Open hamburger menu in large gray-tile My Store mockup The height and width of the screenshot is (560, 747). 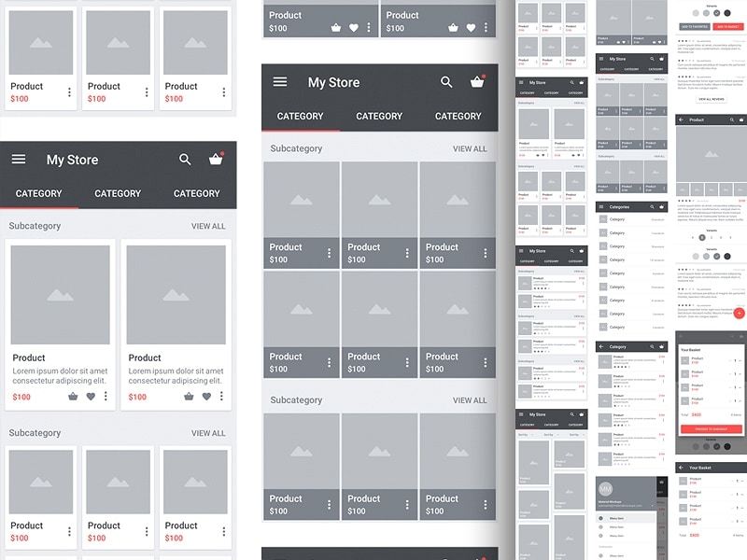pos(280,82)
